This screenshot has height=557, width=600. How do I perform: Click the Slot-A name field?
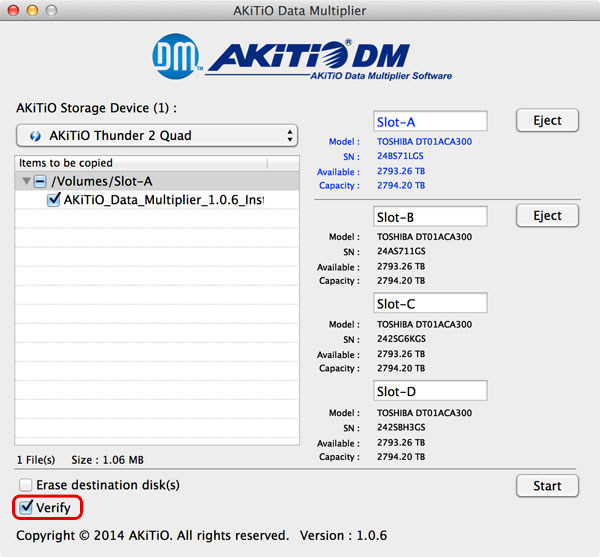[x=429, y=122]
